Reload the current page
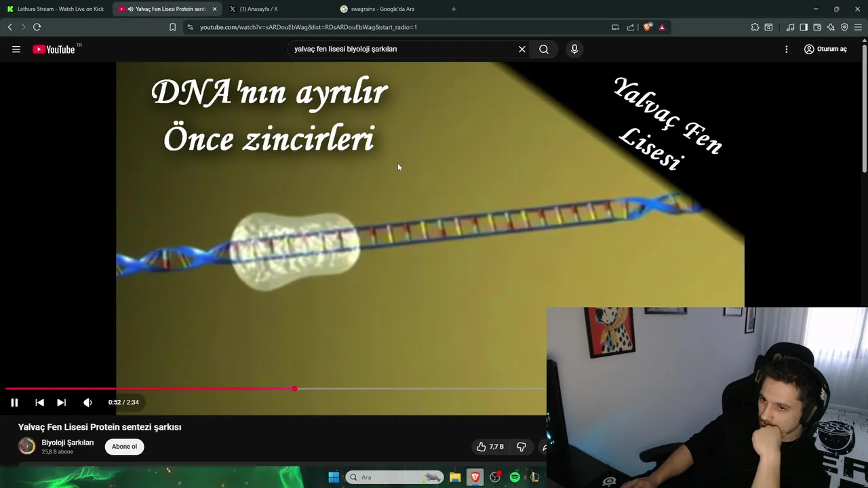This screenshot has width=868, height=488. point(37,27)
